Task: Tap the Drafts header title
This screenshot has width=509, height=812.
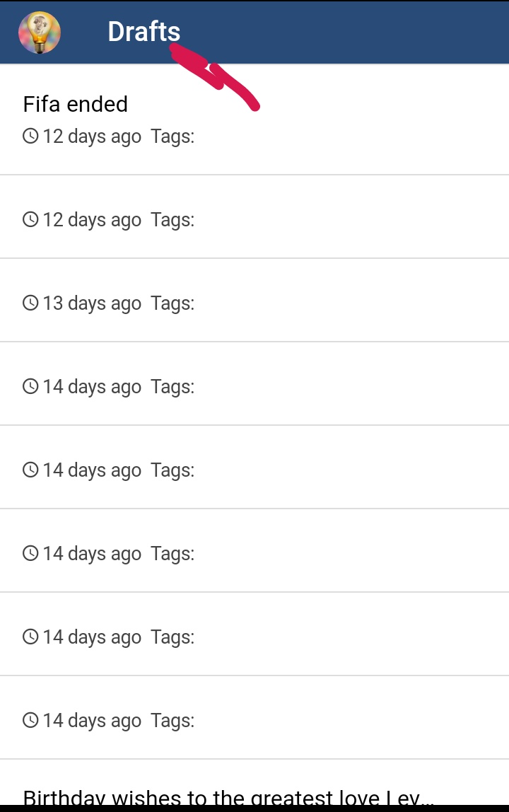Action: coord(144,32)
